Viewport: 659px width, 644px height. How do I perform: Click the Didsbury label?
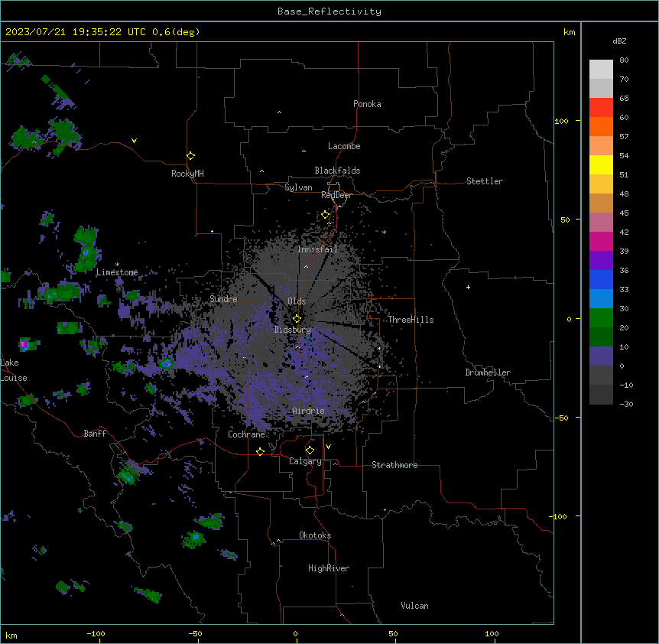[292, 330]
